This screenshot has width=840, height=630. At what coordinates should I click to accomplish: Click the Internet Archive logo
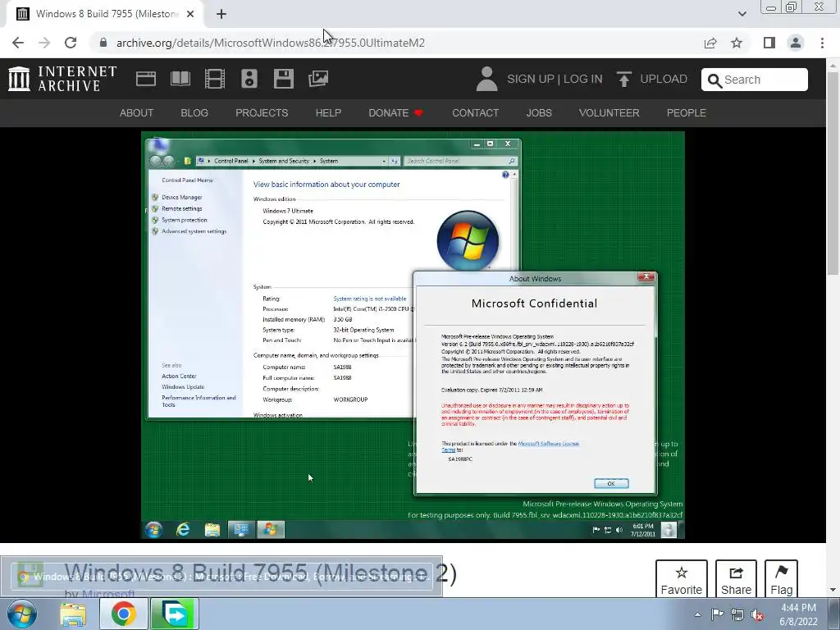pos(62,79)
